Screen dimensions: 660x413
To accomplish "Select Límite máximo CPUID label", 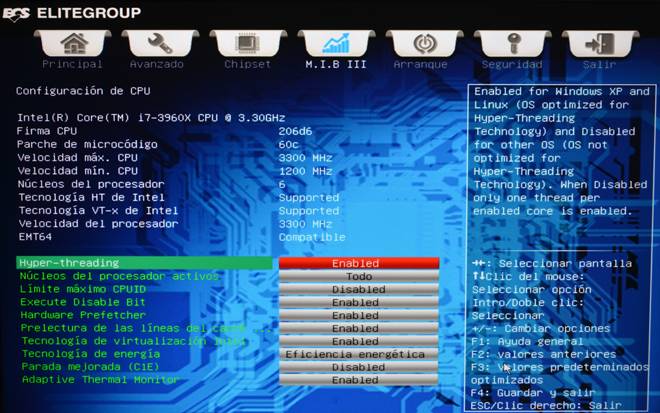I will tap(83, 289).
